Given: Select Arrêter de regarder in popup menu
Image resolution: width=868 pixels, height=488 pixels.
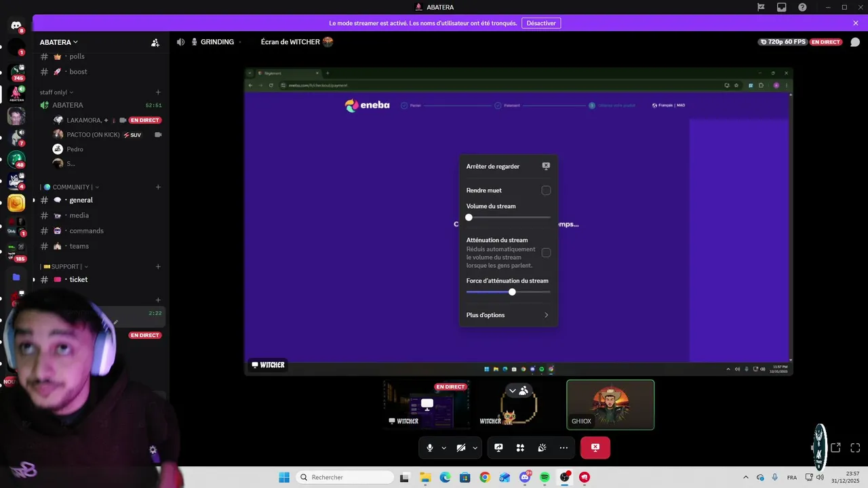Looking at the screenshot, I should click(x=508, y=166).
